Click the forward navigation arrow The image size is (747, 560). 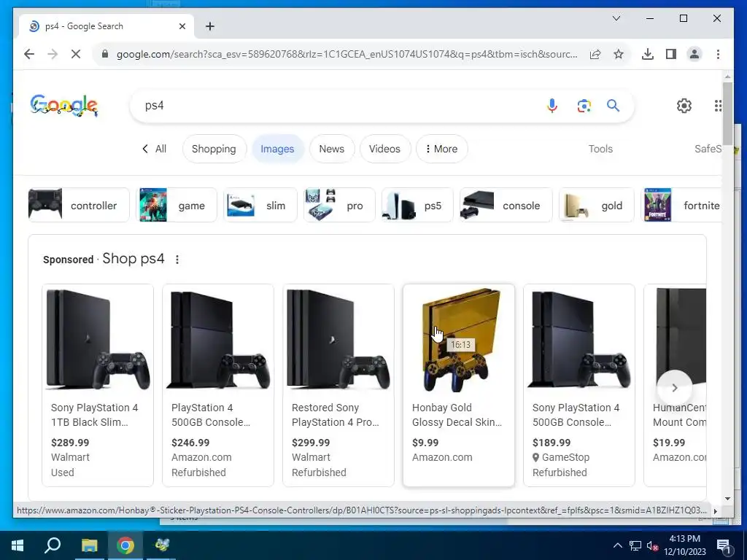click(x=53, y=54)
